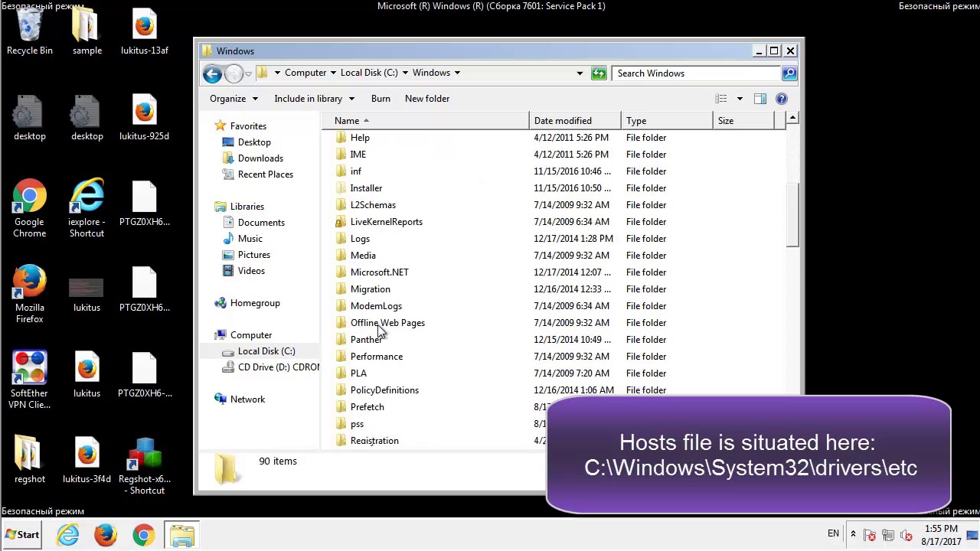
Task: Select the LiveKernelReports folder row
Action: pos(554,222)
